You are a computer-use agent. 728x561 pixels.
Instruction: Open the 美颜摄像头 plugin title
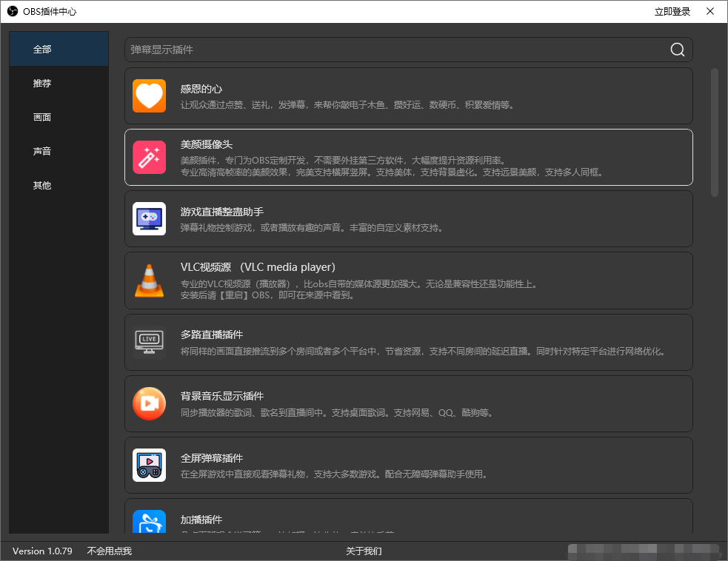[x=206, y=144]
